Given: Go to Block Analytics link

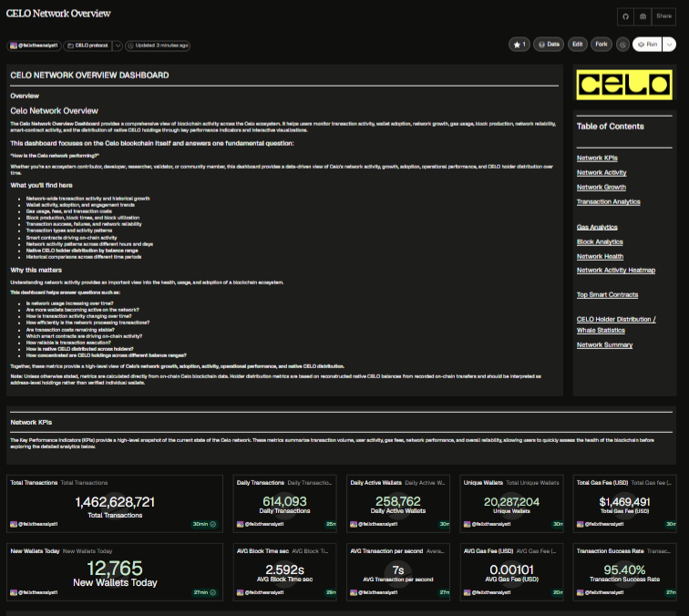Looking at the screenshot, I should click(x=600, y=242).
